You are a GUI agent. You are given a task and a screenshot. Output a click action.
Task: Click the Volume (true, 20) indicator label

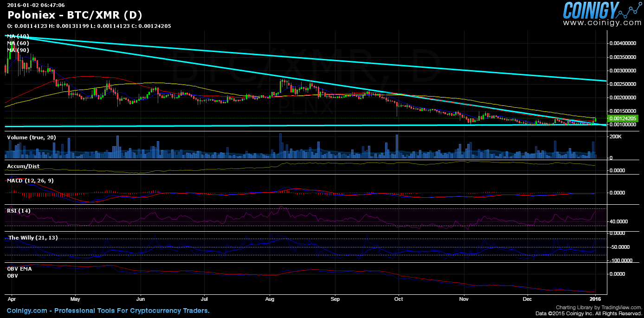32,137
